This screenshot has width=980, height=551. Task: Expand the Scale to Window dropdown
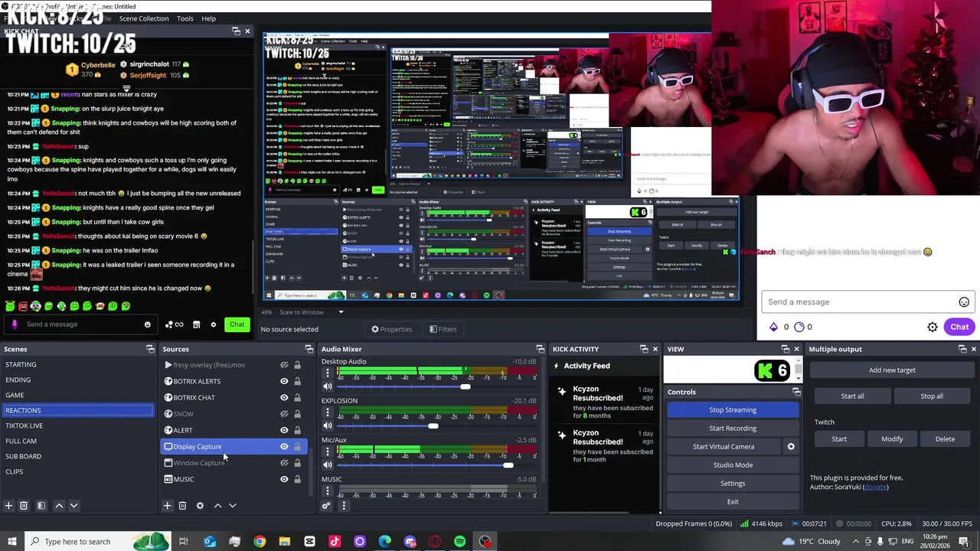(x=341, y=312)
